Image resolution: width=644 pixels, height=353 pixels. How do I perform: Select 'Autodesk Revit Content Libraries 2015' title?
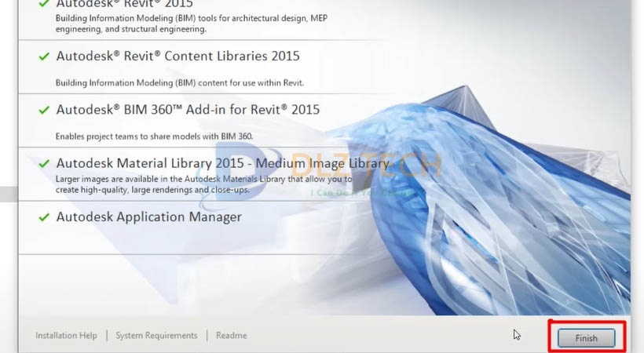coord(177,56)
